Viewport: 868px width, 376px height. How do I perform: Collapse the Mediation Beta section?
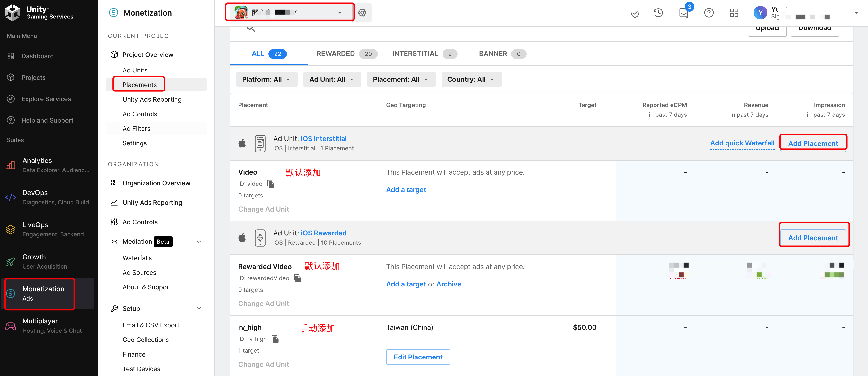click(x=199, y=242)
